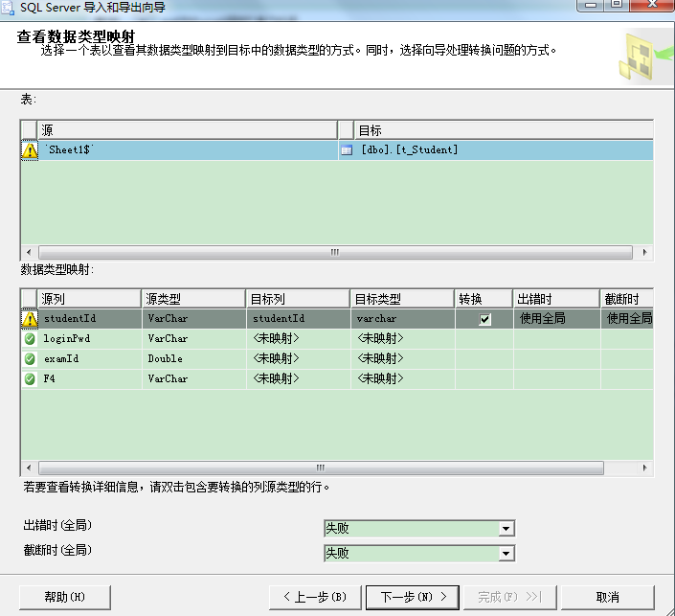Proceed with 下一步(N) button
The image size is (675, 616).
click(x=413, y=597)
